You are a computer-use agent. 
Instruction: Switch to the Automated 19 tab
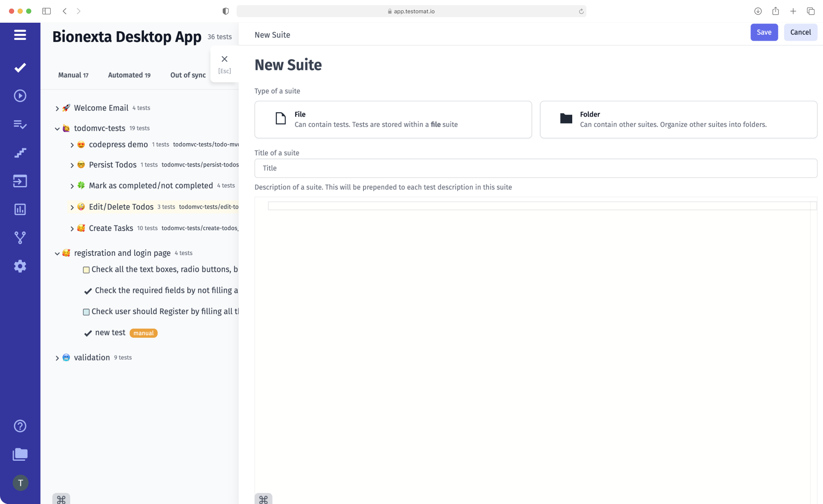coord(129,75)
